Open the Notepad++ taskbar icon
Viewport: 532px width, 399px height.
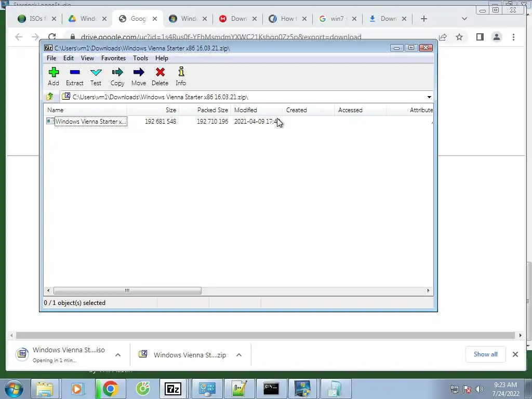pyautogui.click(x=239, y=389)
